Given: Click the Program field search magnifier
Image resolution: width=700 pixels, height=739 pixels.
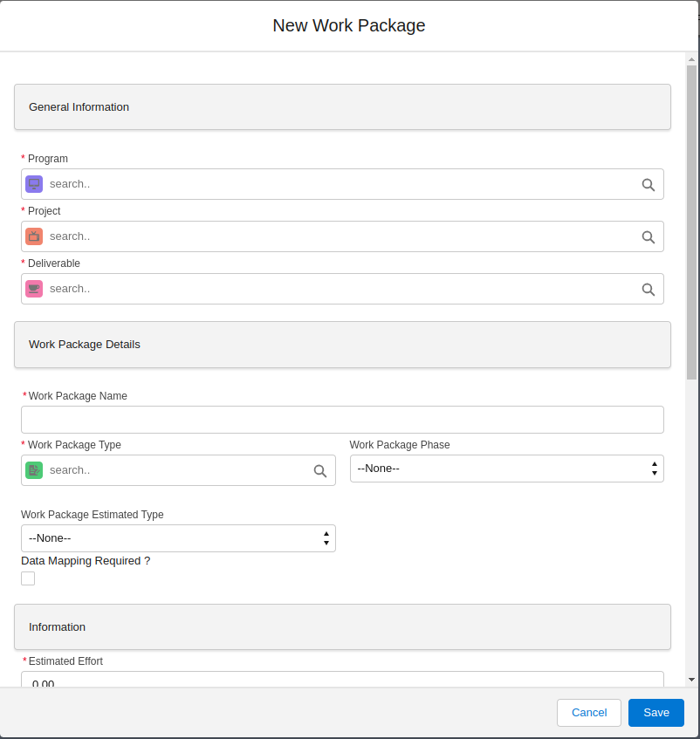Looking at the screenshot, I should [648, 184].
